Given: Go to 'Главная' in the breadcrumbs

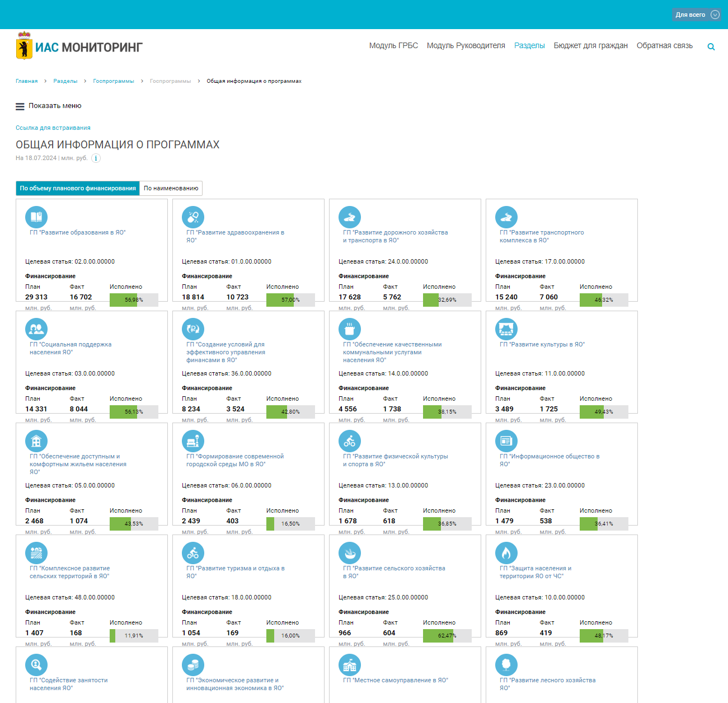Looking at the screenshot, I should coord(27,81).
